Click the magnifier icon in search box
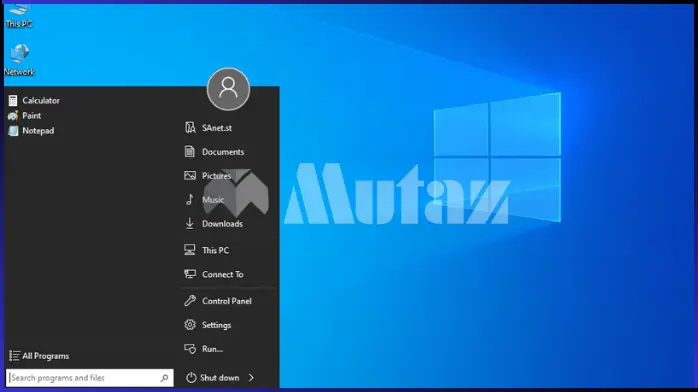This screenshot has width=698, height=392. [x=164, y=378]
